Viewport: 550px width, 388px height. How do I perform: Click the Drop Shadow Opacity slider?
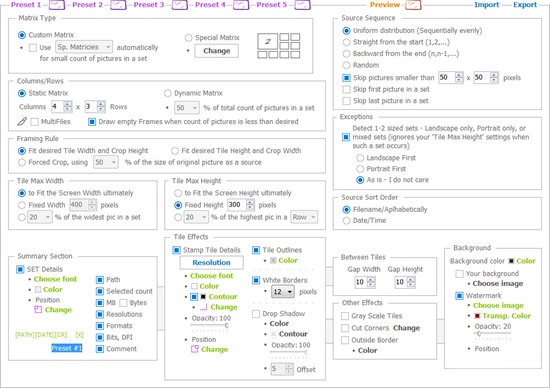pos(289,352)
